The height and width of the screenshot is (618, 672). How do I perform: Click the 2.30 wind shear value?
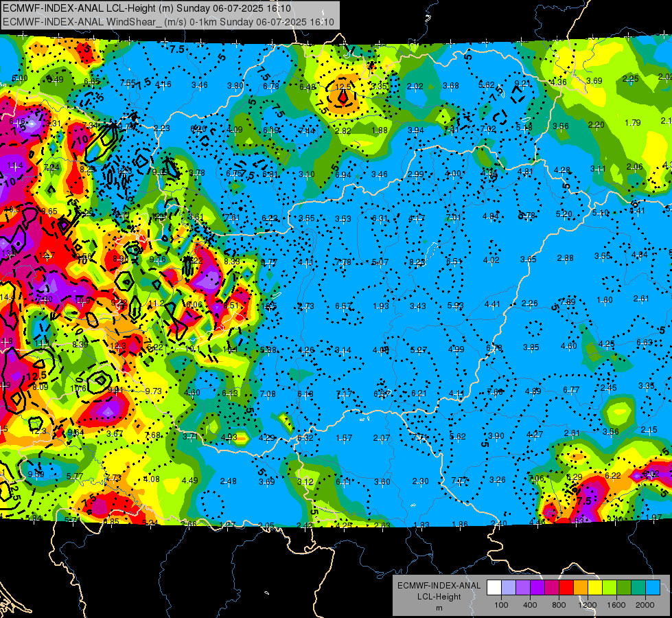tap(420, 481)
